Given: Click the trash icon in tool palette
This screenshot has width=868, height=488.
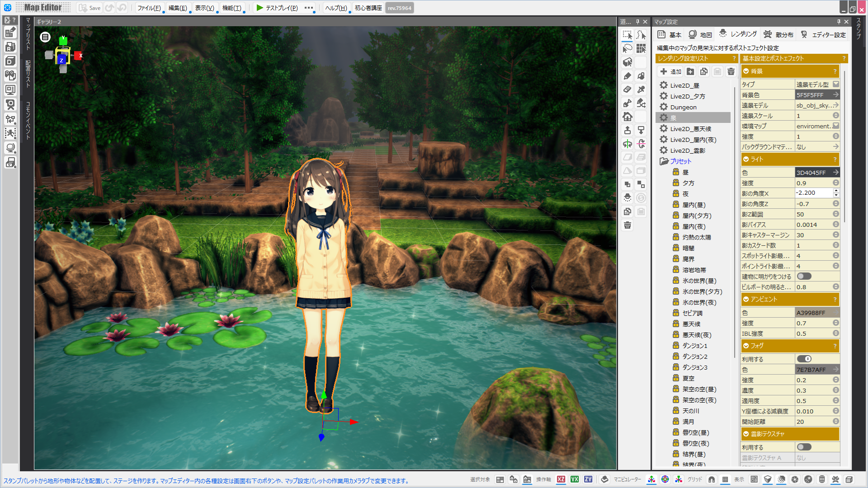Looking at the screenshot, I should [627, 225].
